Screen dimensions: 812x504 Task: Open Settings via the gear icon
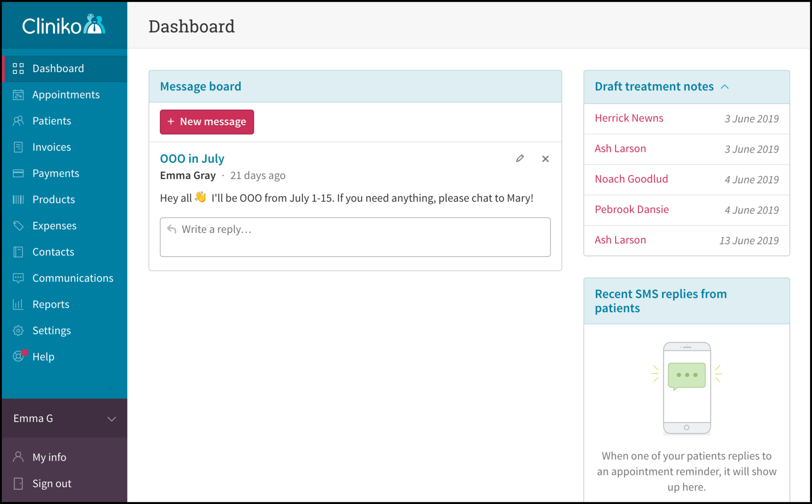[x=18, y=330]
